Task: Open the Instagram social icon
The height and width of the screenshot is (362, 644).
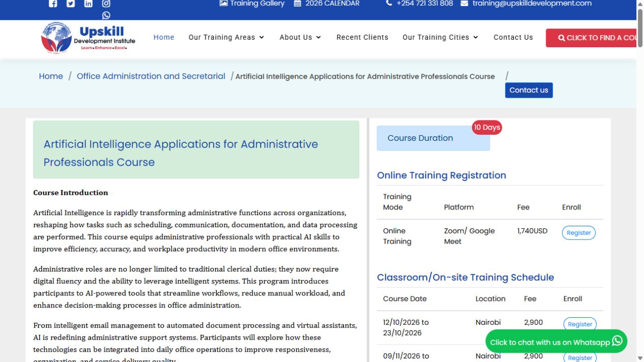Action: coord(106,4)
